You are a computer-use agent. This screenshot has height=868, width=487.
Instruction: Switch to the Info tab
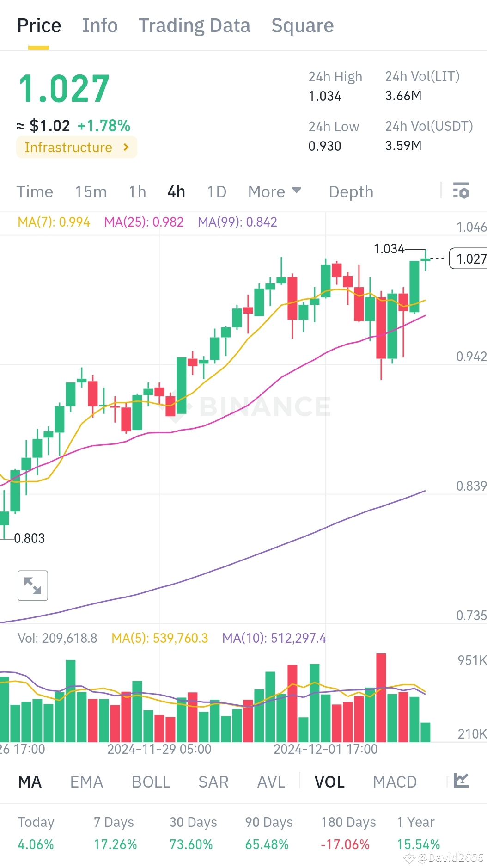pyautogui.click(x=100, y=25)
